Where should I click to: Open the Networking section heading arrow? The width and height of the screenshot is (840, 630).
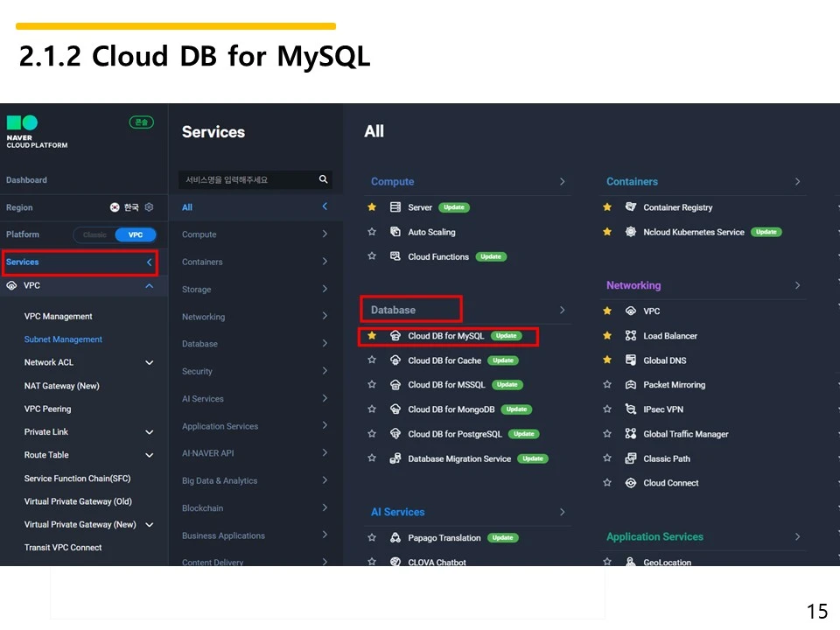pos(797,285)
